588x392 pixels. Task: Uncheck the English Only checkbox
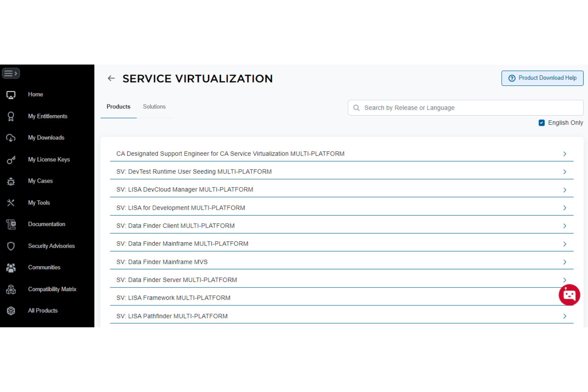tap(542, 123)
